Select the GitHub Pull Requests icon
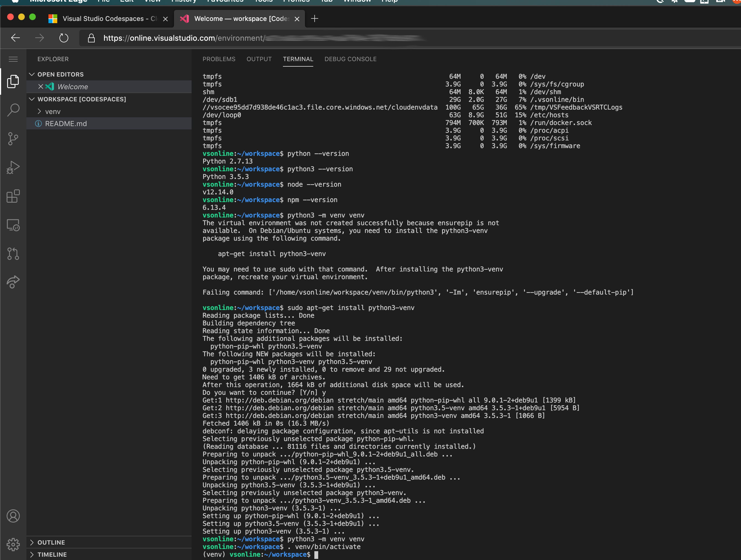 [13, 254]
